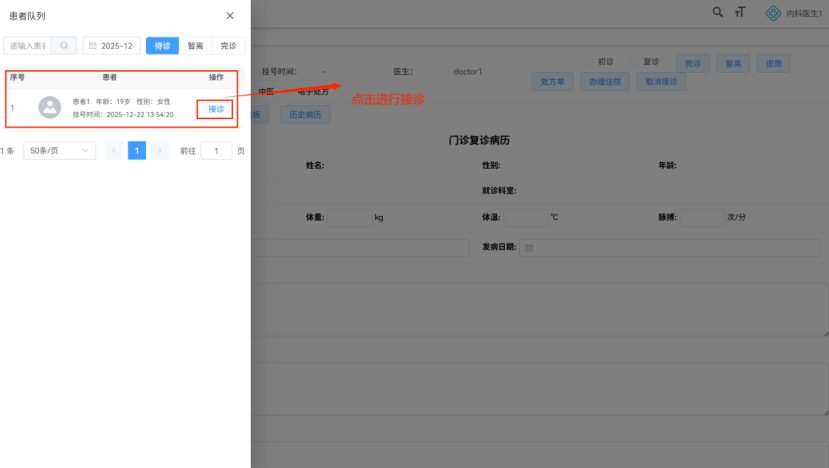The width and height of the screenshot is (829, 468).
Task: Click the top bar search icon
Action: coord(717,13)
